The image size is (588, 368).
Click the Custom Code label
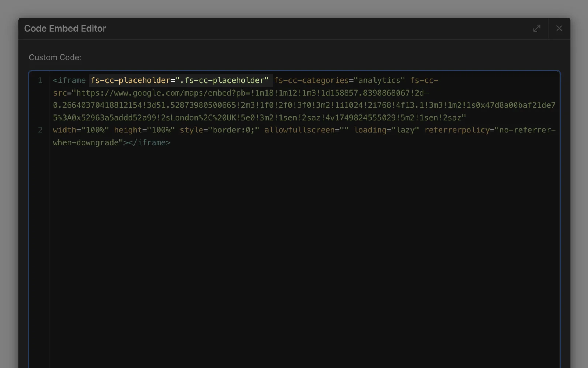[x=55, y=57]
